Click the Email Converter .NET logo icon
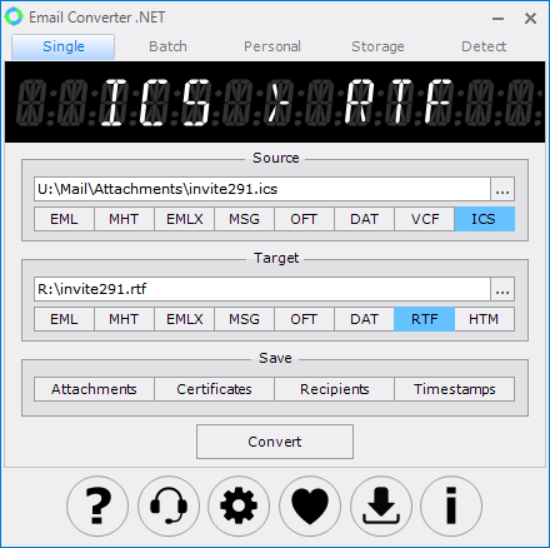 tap(14, 17)
